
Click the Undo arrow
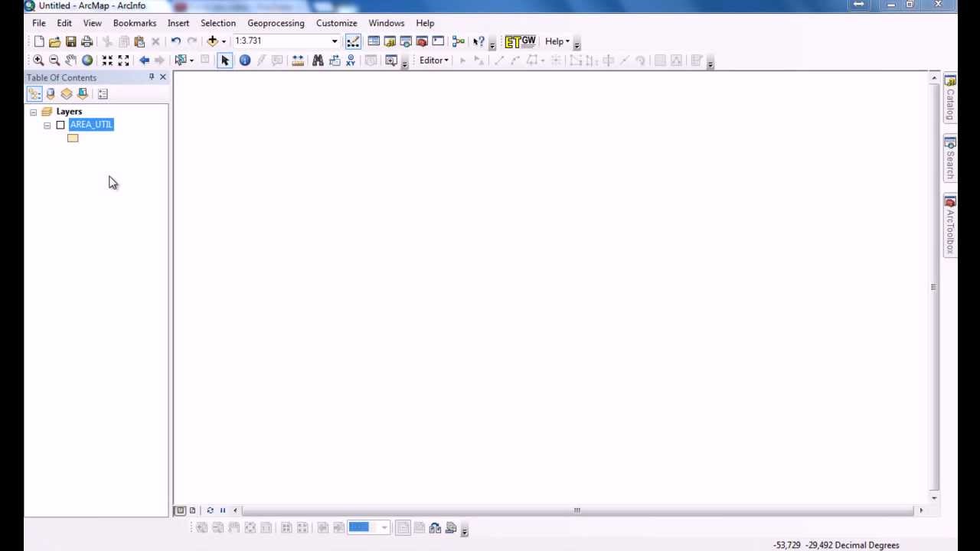pyautogui.click(x=176, y=41)
